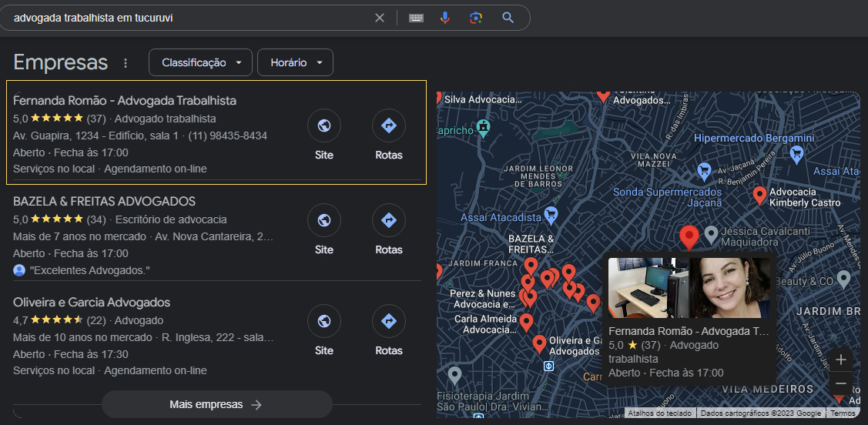Click the Sonda Supermercados cart pin
The height and width of the screenshot is (425, 868).
704,170
